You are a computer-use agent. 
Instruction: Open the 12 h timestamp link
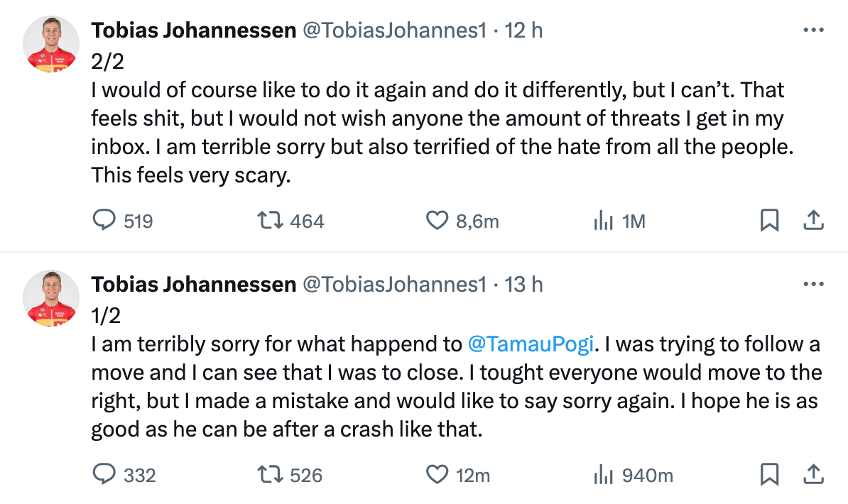pos(523,31)
